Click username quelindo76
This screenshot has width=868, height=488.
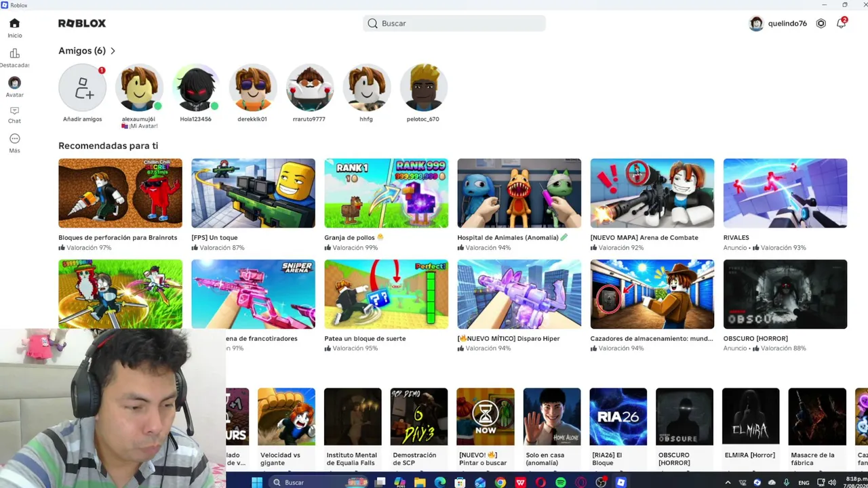pyautogui.click(x=787, y=23)
